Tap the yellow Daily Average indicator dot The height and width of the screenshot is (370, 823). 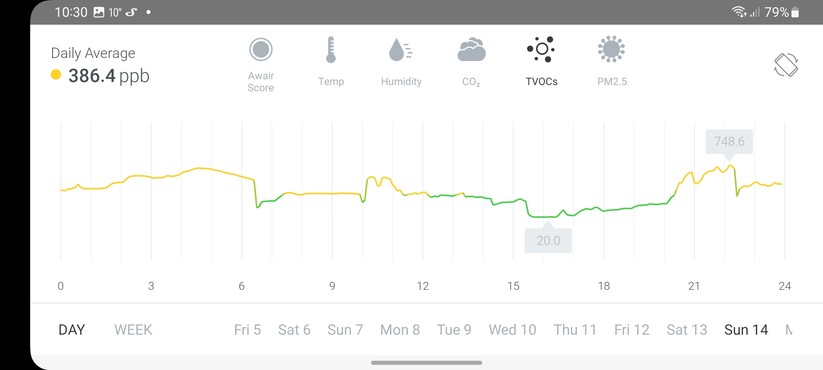point(56,75)
